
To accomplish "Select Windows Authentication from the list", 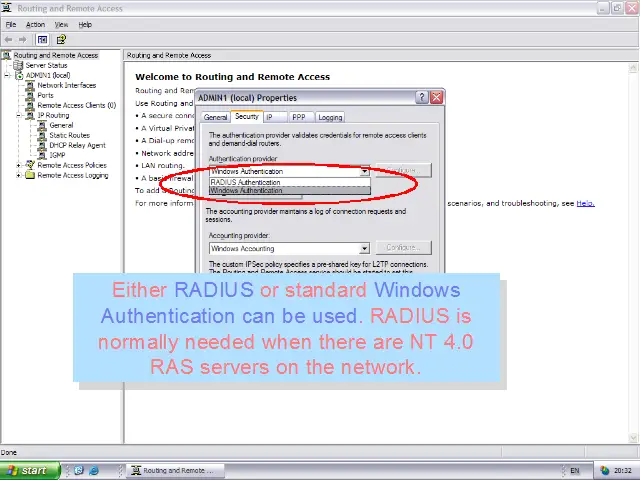I will click(x=290, y=190).
